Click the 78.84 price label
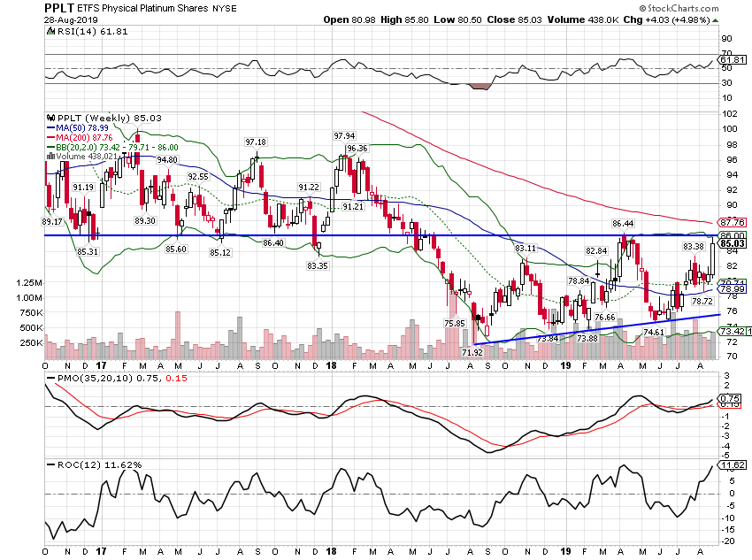Screen dimensions: 752x560 click(x=579, y=281)
